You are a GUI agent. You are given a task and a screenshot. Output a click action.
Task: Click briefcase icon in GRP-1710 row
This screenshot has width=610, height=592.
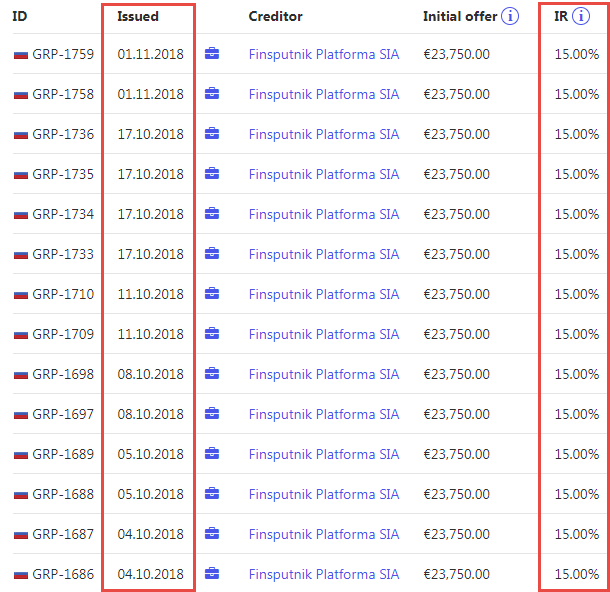tap(212, 294)
